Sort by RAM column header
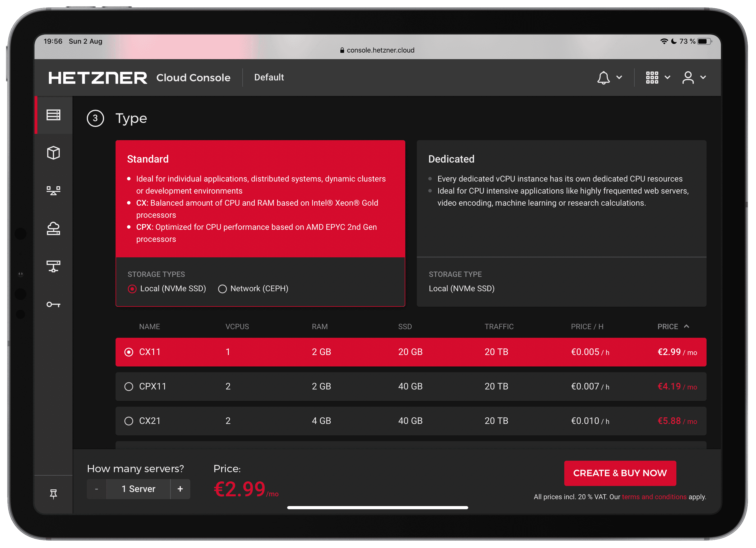The width and height of the screenshot is (756, 548). (320, 327)
